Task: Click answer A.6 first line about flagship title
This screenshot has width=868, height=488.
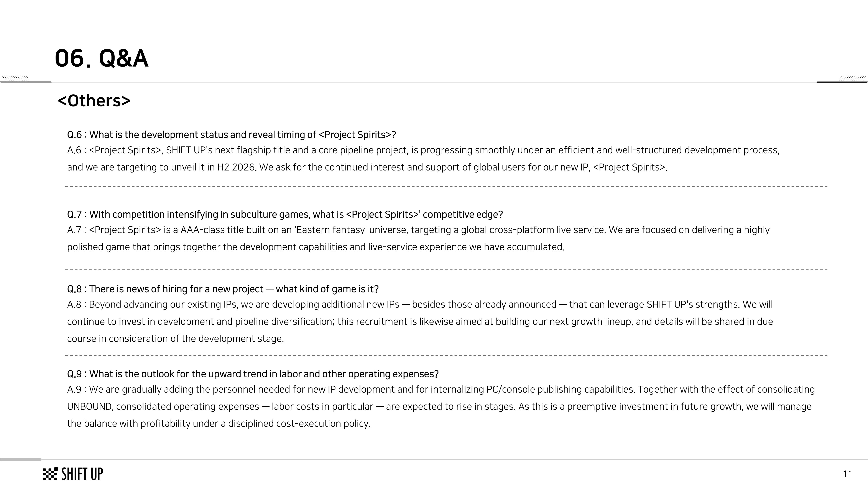Action: (x=423, y=150)
